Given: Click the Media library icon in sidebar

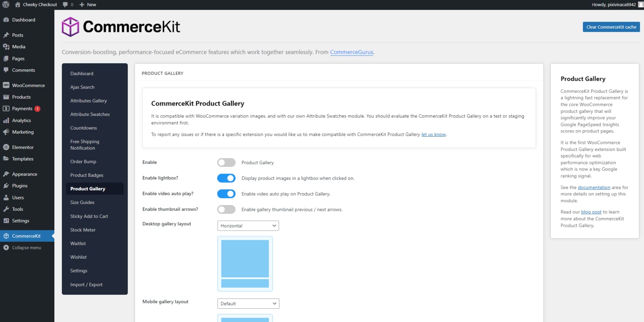Looking at the screenshot, I should click(x=6, y=47).
